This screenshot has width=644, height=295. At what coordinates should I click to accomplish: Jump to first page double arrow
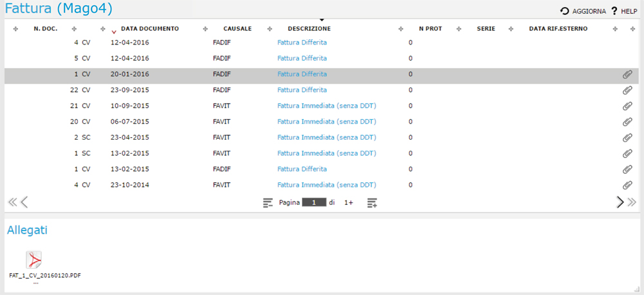[12, 202]
